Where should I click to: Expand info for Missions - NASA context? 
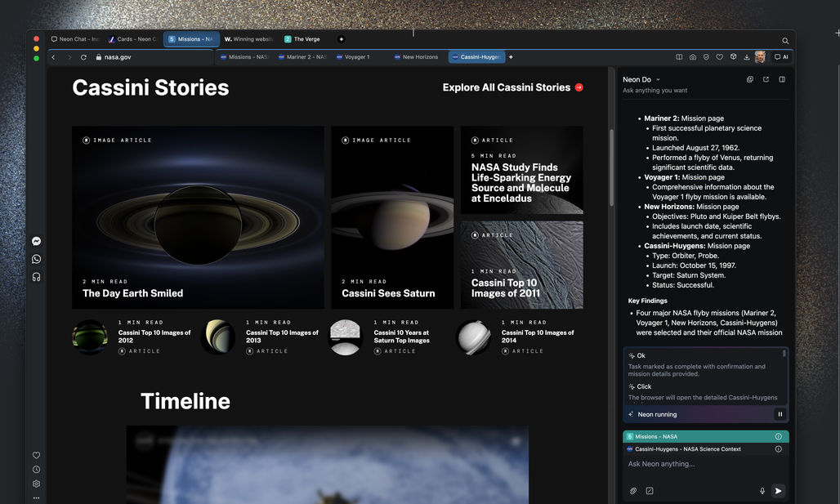tap(778, 437)
